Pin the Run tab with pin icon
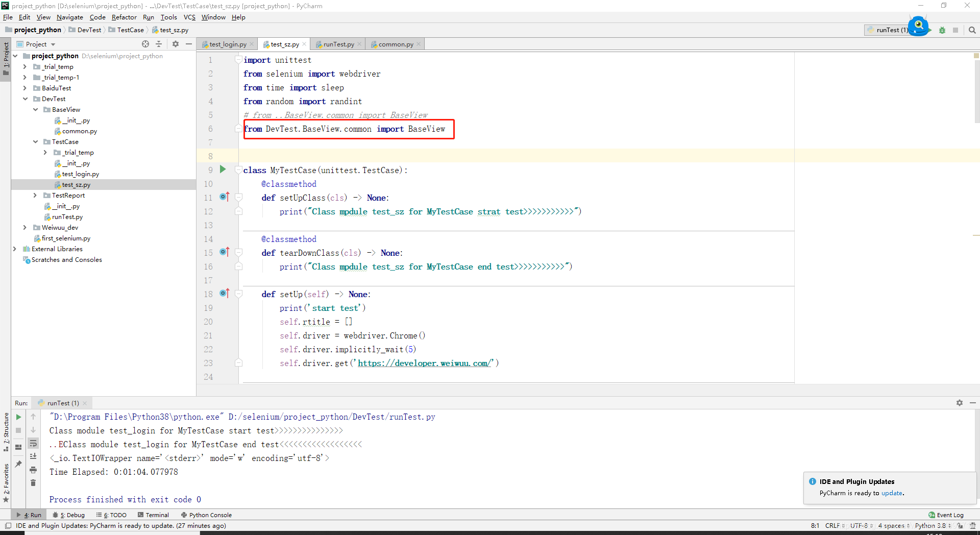980x535 pixels. tap(18, 464)
